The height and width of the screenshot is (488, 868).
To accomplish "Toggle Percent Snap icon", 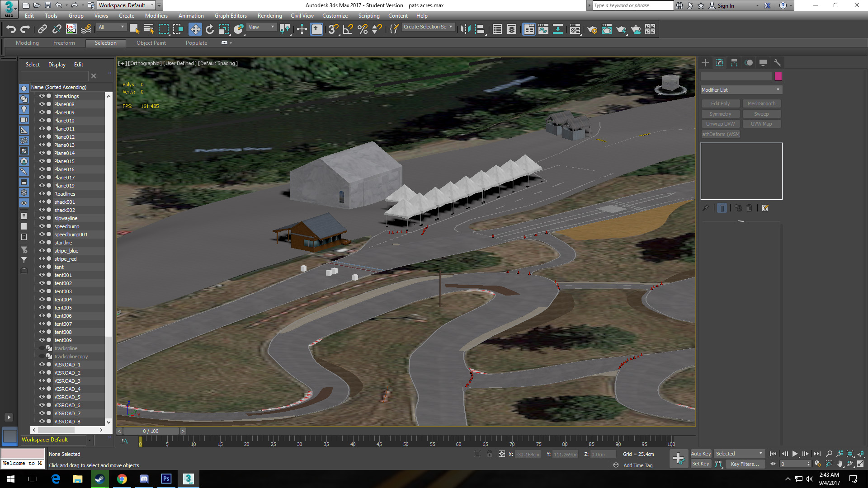I will (363, 29).
